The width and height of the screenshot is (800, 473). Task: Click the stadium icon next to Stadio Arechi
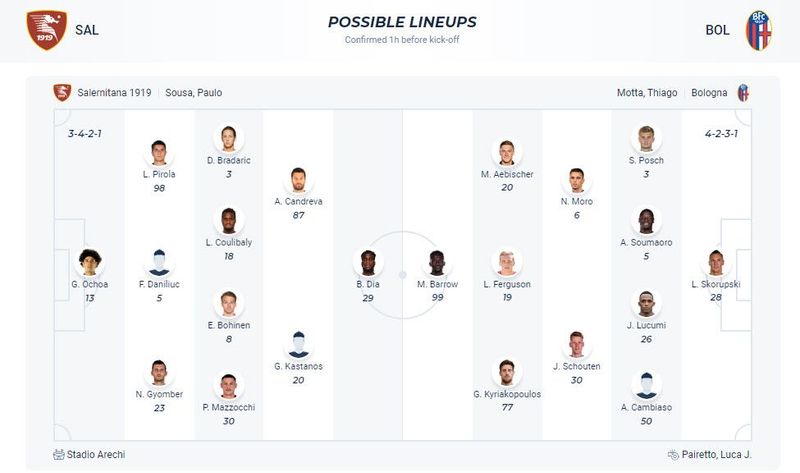[59, 454]
